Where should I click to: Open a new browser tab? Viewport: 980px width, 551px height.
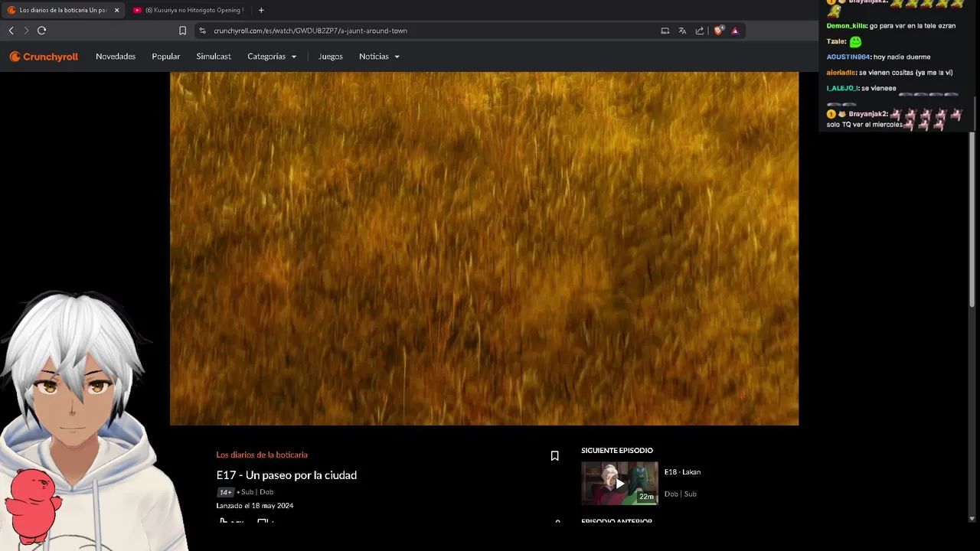pyautogui.click(x=261, y=10)
